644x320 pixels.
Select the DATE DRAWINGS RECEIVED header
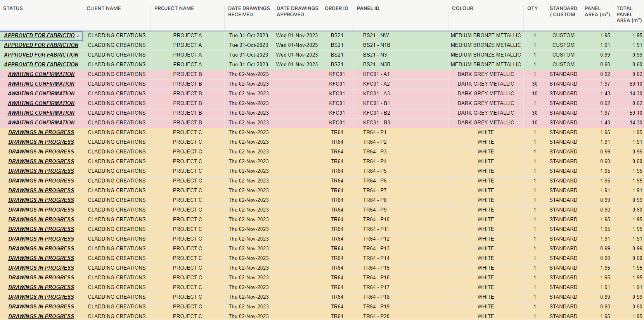click(249, 12)
